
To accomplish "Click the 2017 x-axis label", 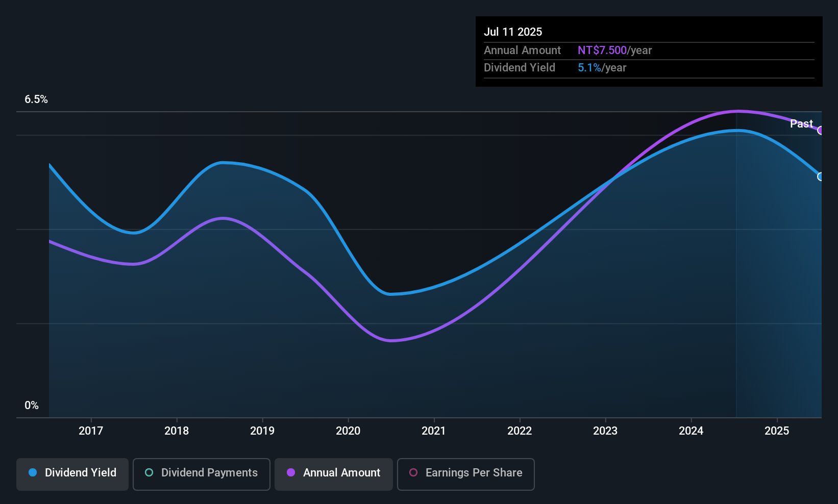I will pyautogui.click(x=91, y=431).
